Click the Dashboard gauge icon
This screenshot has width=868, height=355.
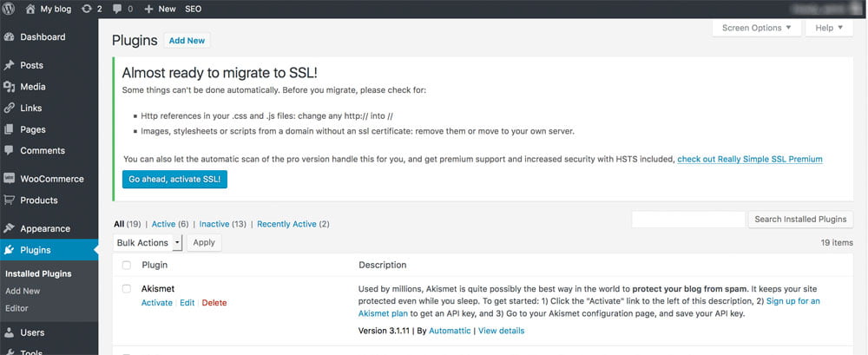pyautogui.click(x=9, y=37)
